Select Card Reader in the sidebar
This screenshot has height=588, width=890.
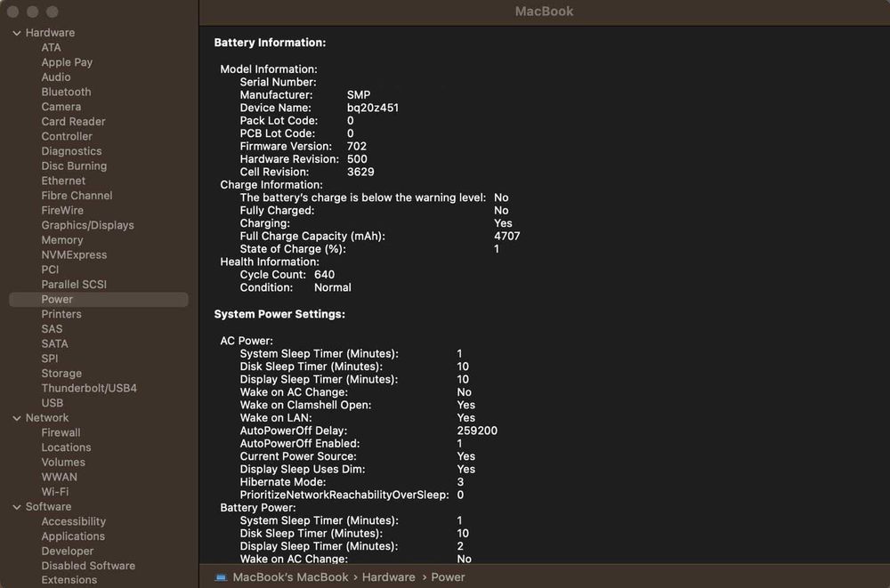tap(73, 122)
